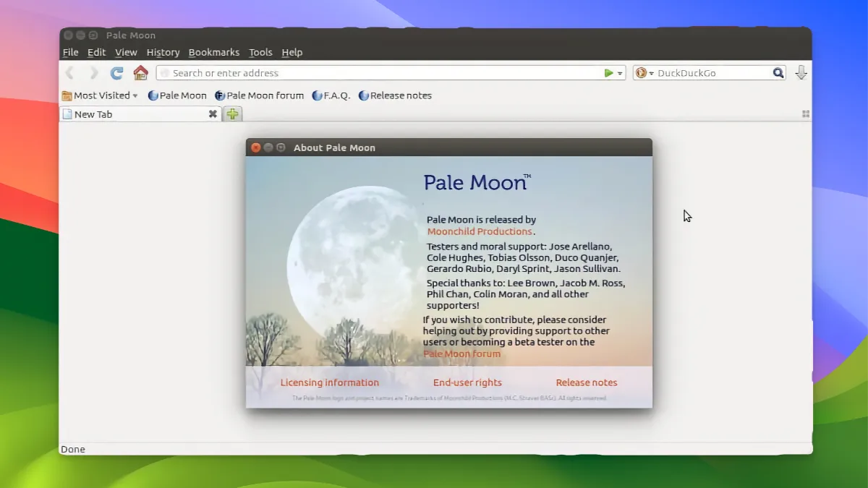The width and height of the screenshot is (868, 488).
Task: Open the download manager arrow icon
Action: (x=801, y=72)
